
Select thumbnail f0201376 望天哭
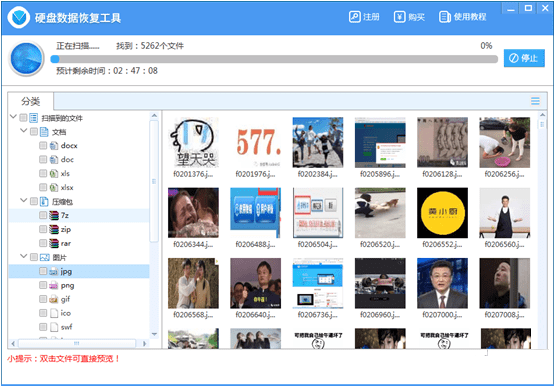193,142
